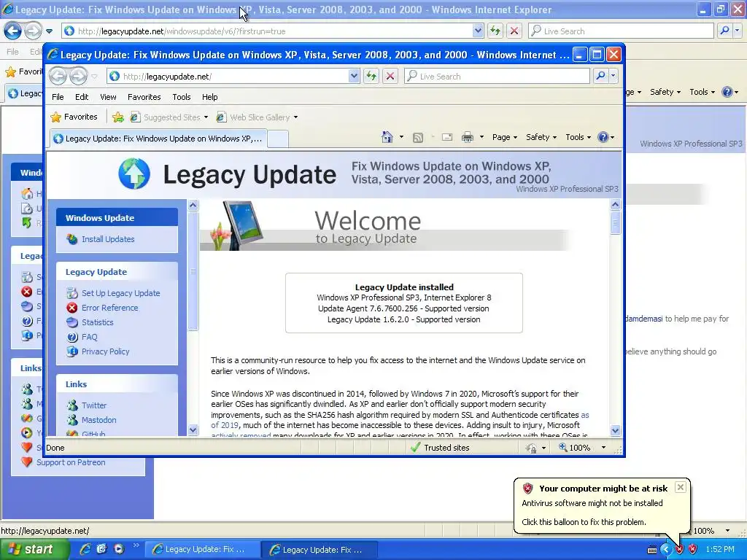747x560 pixels.
Task: Click Back arrow in front Internet Explorer window
Action: tap(58, 76)
